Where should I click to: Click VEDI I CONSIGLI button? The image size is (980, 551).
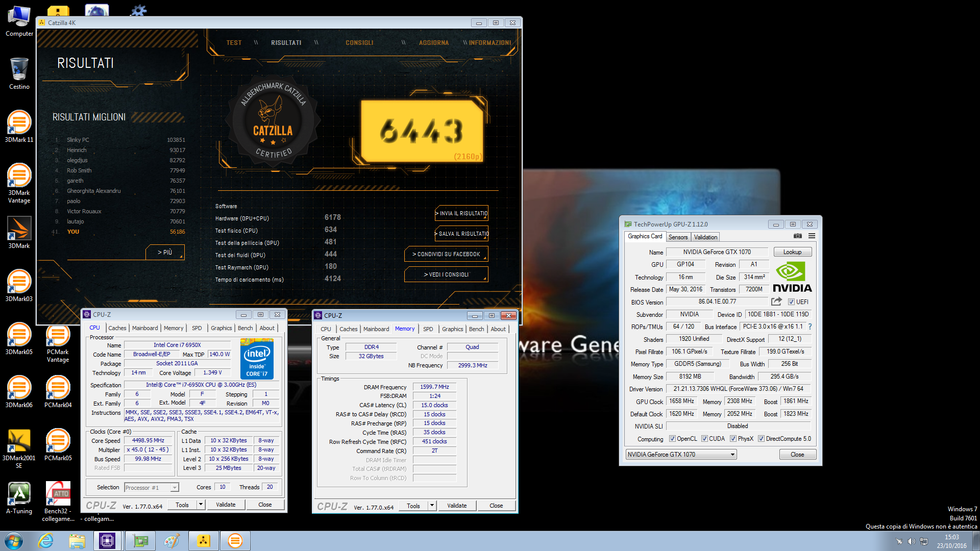(446, 274)
